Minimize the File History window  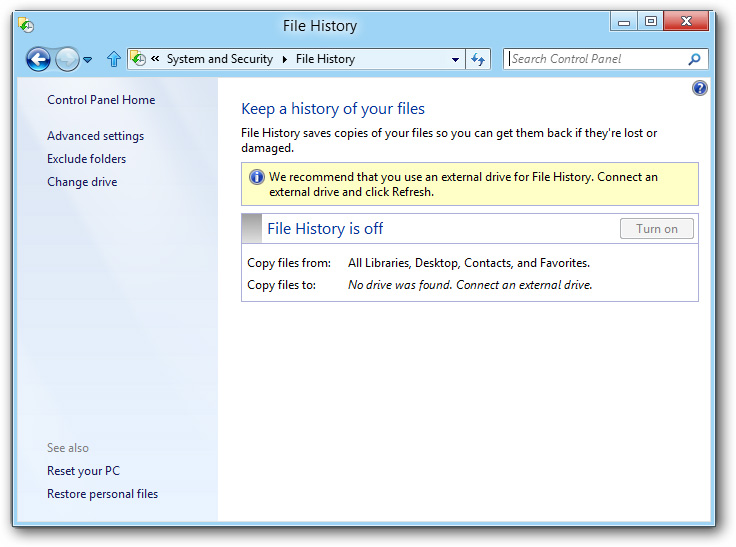pos(623,22)
